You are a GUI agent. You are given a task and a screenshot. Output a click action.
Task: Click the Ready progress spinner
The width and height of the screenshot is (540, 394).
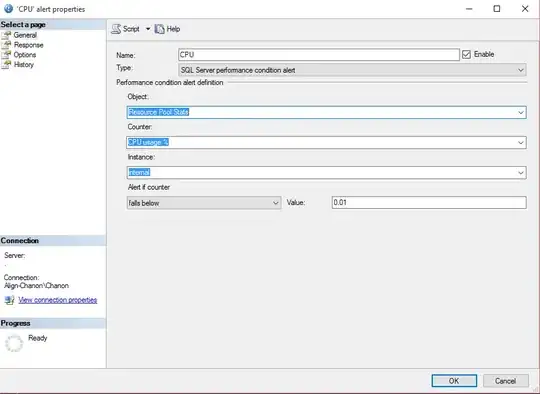tap(14, 343)
